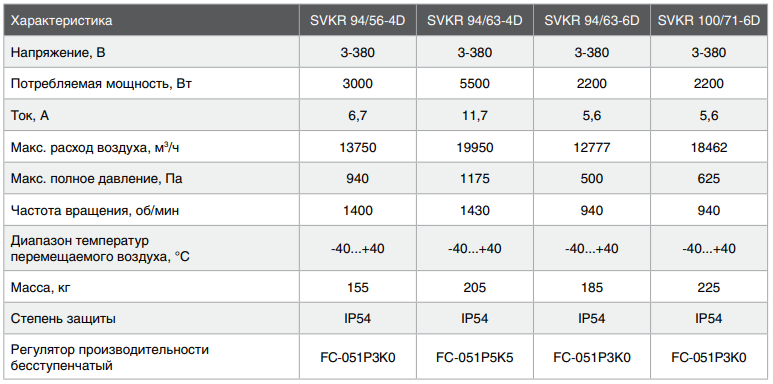Click the FC-051P5K5 regulator cell
Viewport: 773px width, 384px height.
click(475, 357)
